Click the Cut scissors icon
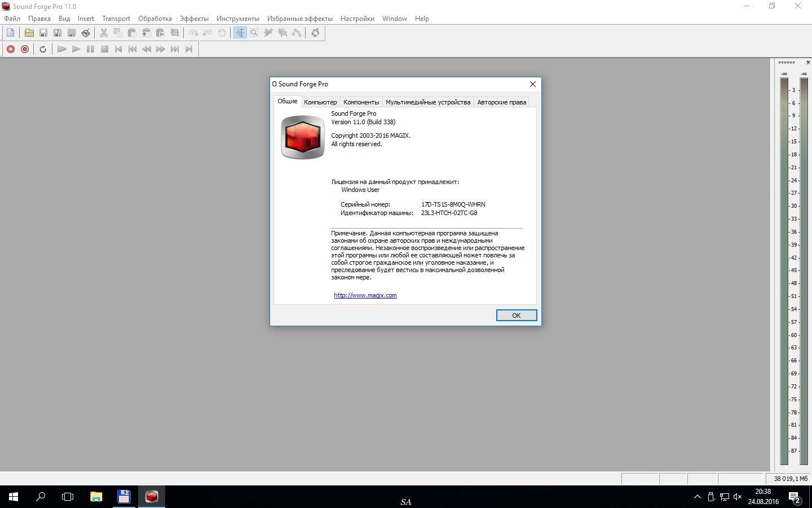The image size is (812, 508). click(x=104, y=33)
